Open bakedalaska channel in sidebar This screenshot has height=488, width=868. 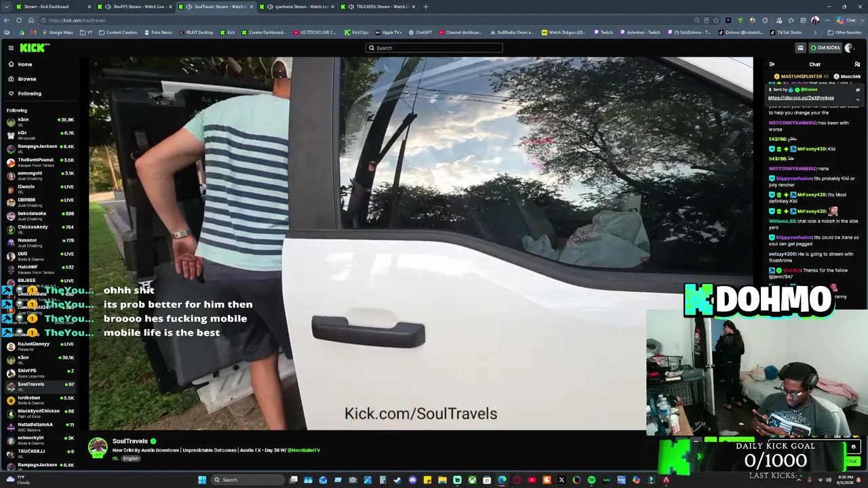click(41, 216)
